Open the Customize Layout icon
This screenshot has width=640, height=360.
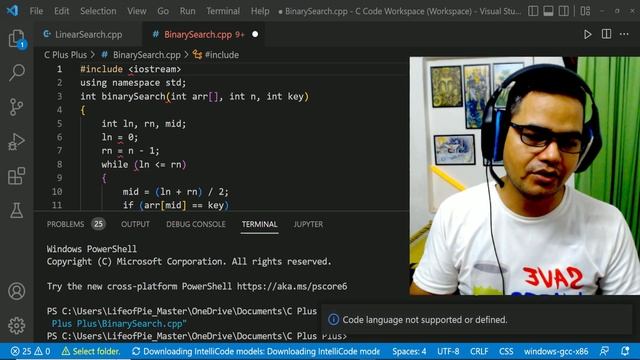click(585, 11)
